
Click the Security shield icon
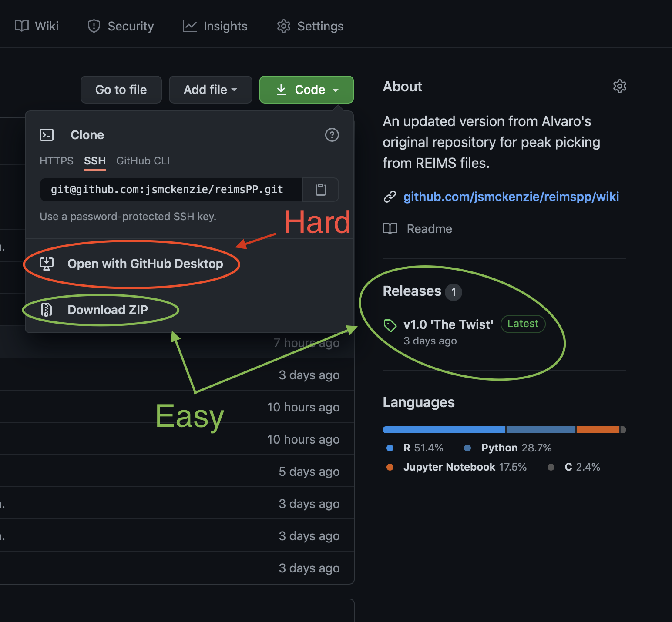(94, 26)
